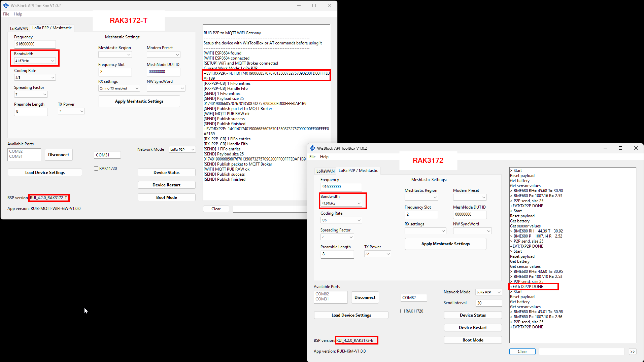Open Bandwidth dropdown in RAK3172-T window
Image resolution: width=644 pixels, height=362 pixels.
35,61
